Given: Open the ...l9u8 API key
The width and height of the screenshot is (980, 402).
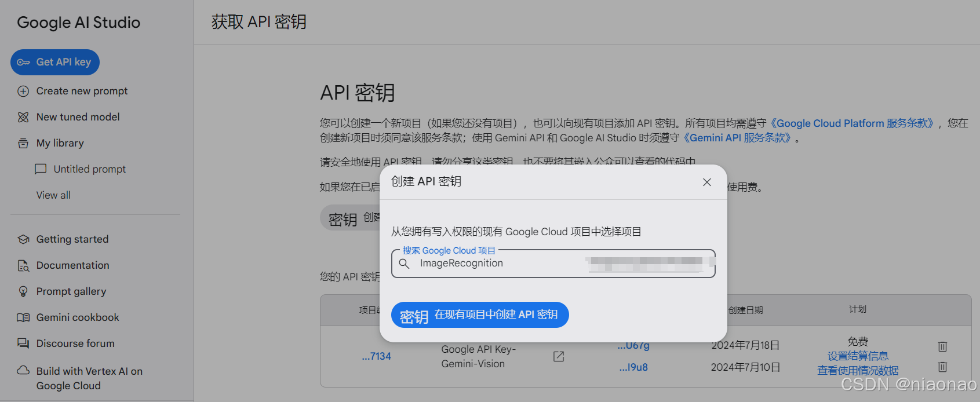Looking at the screenshot, I should coord(633,367).
